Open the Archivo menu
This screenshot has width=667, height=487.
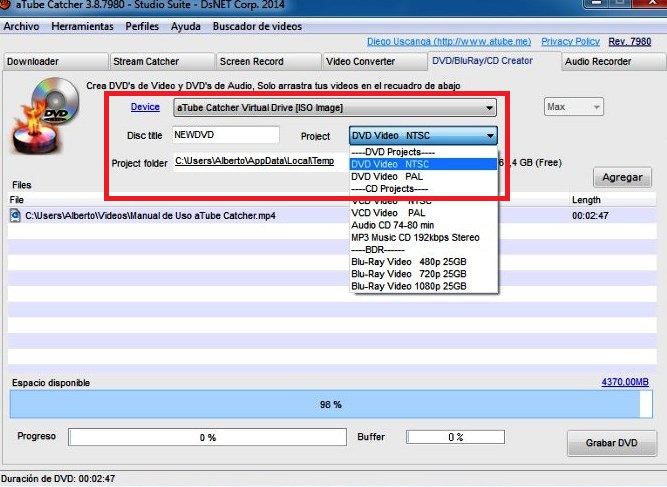click(21, 26)
